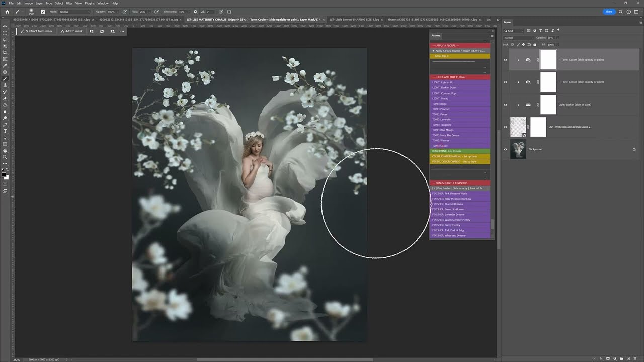Screen dimensions: 644x362
Task: Hide the White Blossom Branch Scene layer
Action: 506,127
